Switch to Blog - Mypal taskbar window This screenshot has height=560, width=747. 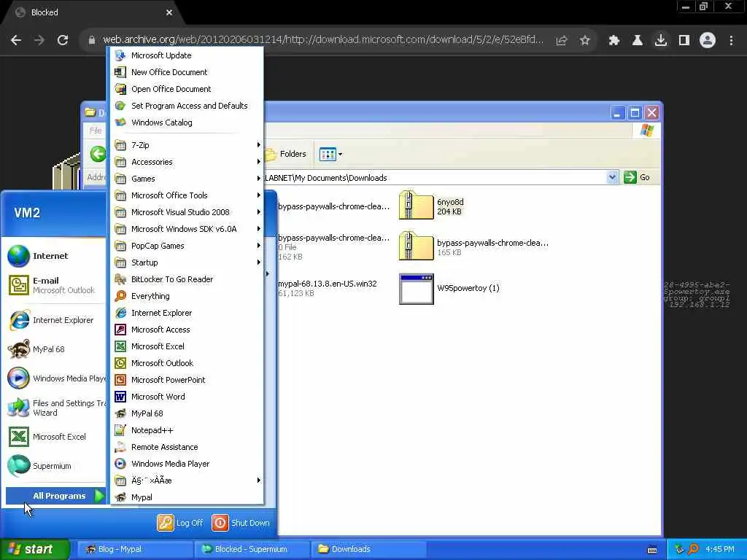tap(133, 549)
